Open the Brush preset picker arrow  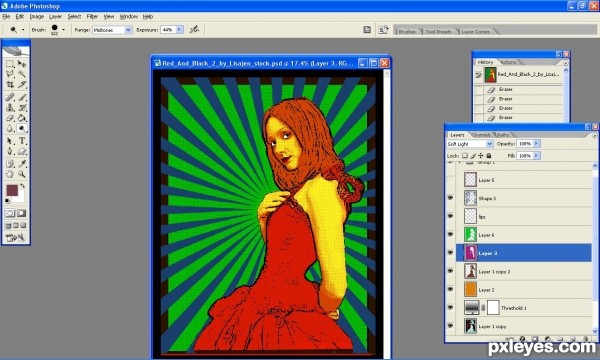tap(64, 30)
